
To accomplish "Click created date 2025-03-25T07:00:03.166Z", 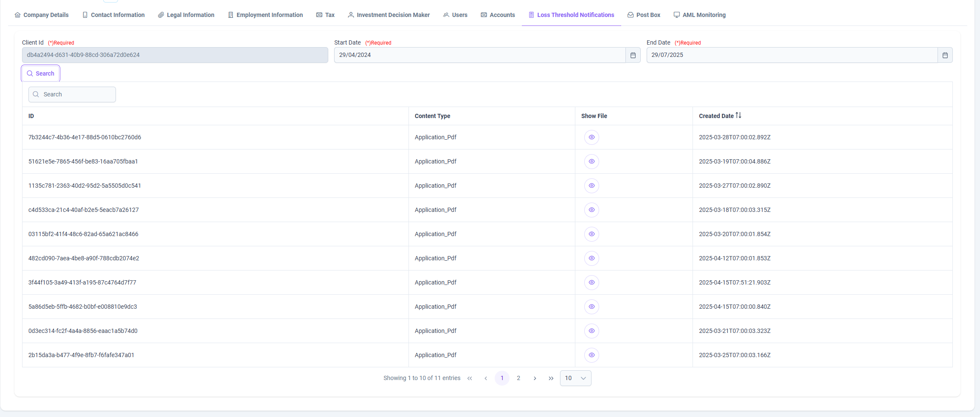I will click(x=735, y=355).
